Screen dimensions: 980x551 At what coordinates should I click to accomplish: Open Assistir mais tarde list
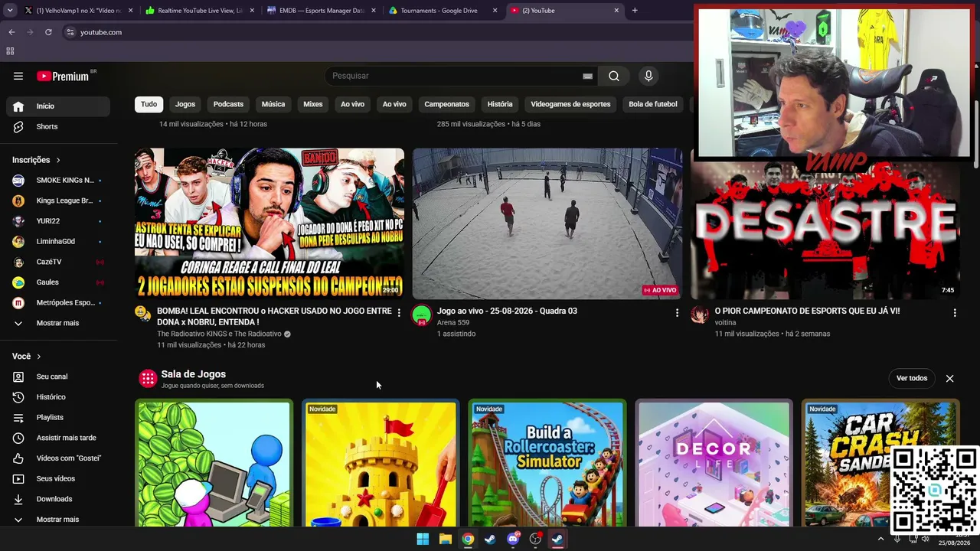(58, 438)
